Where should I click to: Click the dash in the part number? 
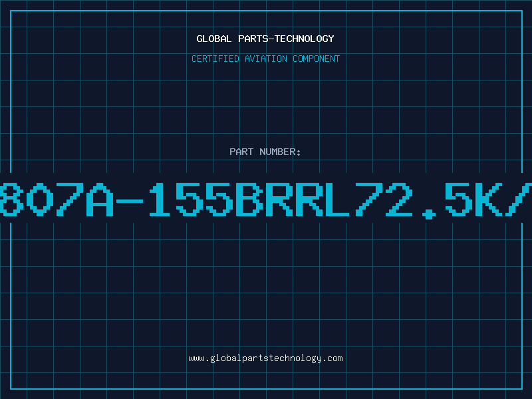coord(130,201)
